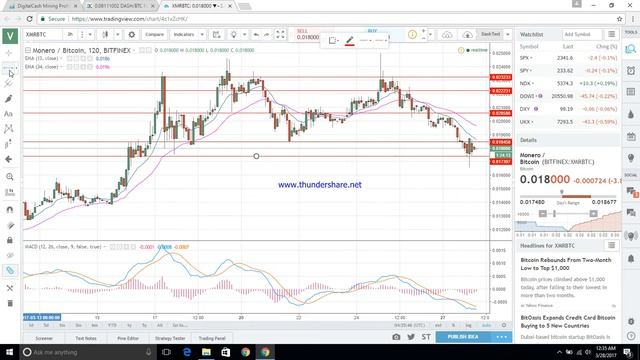Expand the chart style dropdown arrow
Viewport: 640px width, 360px height.
pyautogui.click(x=118, y=35)
